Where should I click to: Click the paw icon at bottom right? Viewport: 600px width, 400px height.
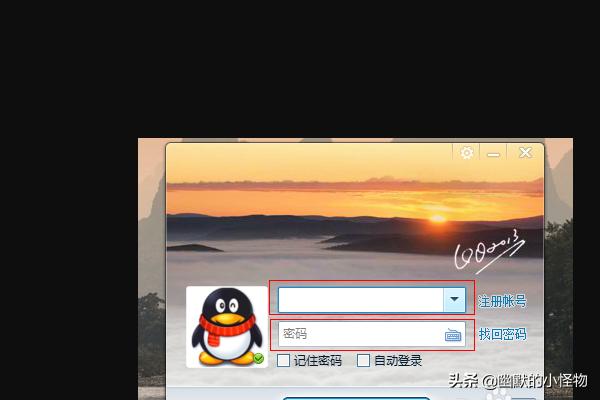tap(498, 393)
